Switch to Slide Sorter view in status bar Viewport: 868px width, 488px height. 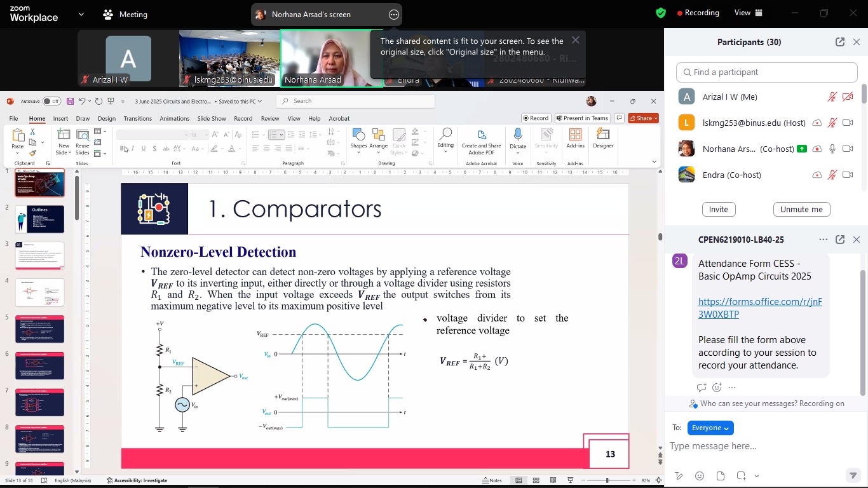(536, 480)
